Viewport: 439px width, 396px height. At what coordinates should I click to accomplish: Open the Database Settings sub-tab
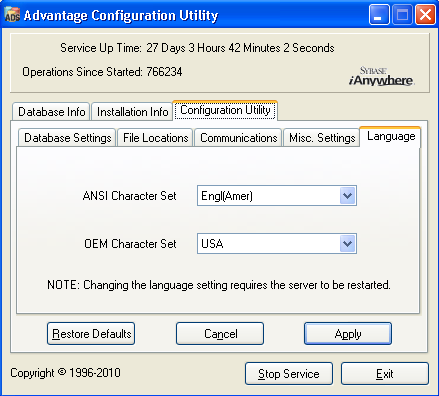pos(67,138)
